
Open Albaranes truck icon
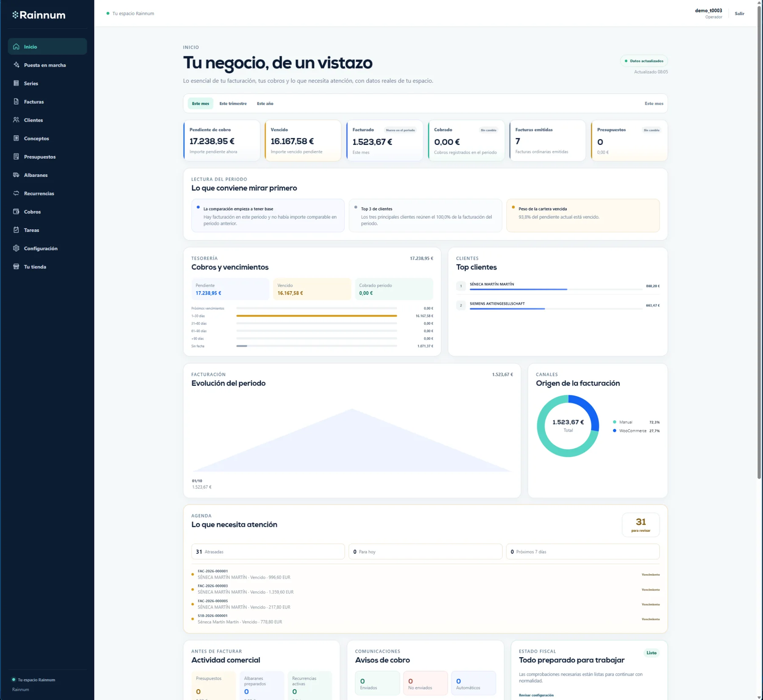click(16, 175)
